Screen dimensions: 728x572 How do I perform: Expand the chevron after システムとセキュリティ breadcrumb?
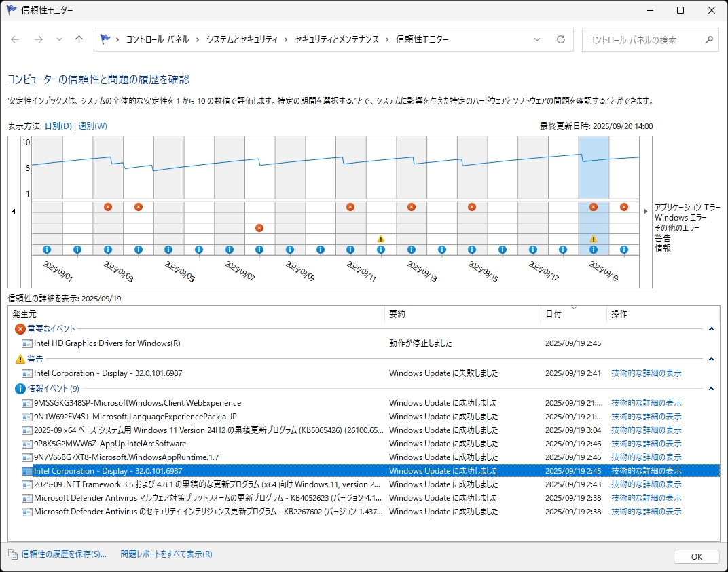pos(286,40)
